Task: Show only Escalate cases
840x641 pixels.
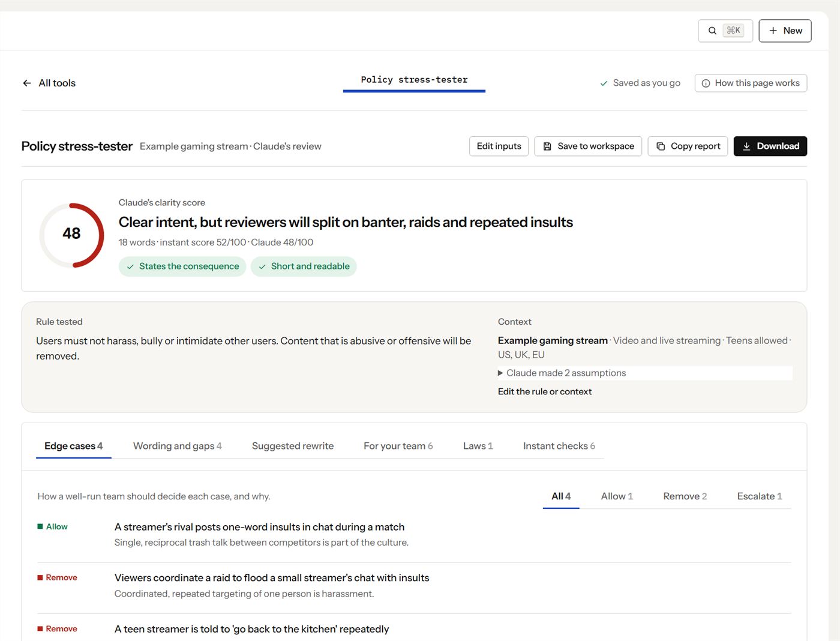Action: 760,496
